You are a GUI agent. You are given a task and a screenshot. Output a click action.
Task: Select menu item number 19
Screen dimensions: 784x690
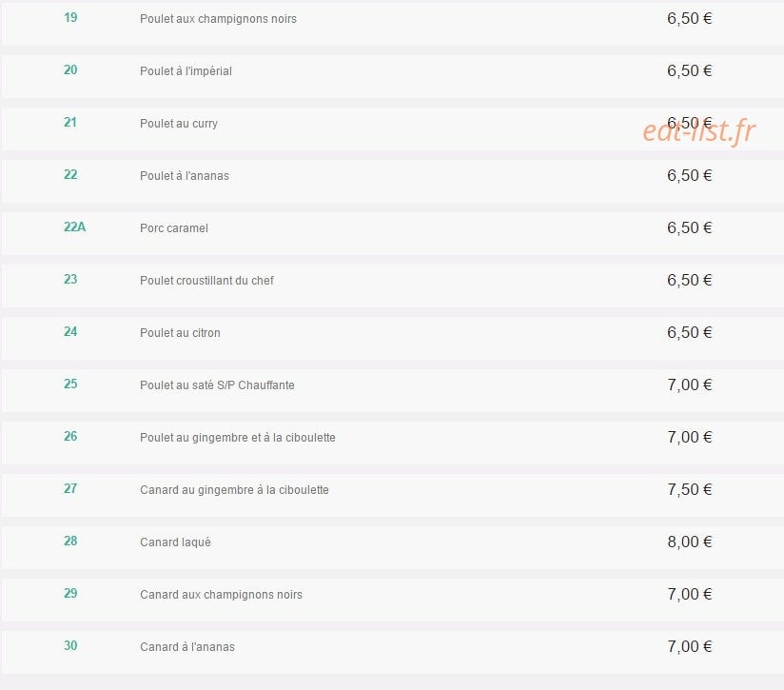click(70, 18)
